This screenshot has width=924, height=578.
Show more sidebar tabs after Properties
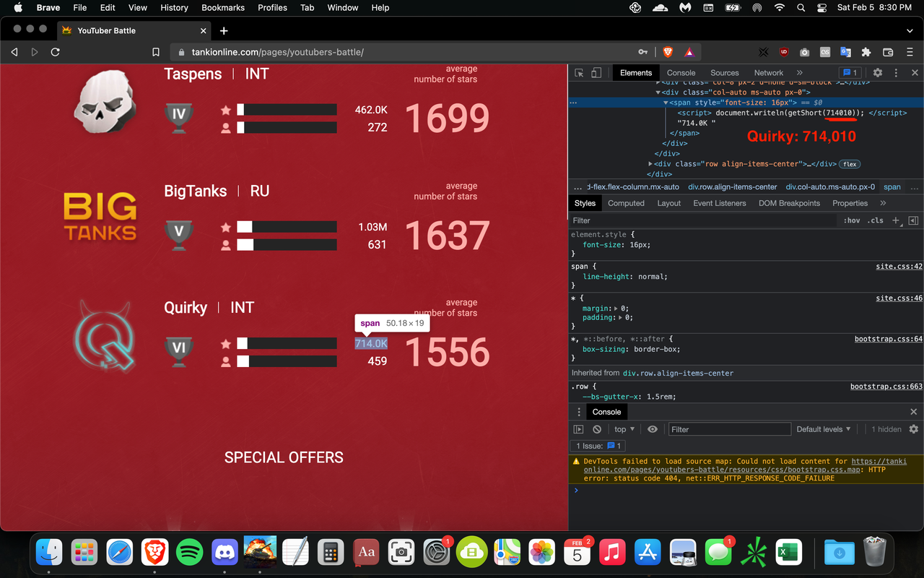883,203
